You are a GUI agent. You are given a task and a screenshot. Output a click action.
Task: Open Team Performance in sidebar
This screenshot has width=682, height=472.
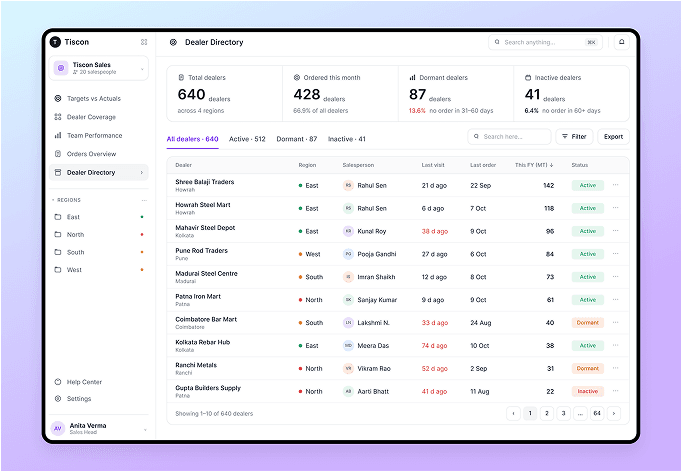click(98, 135)
